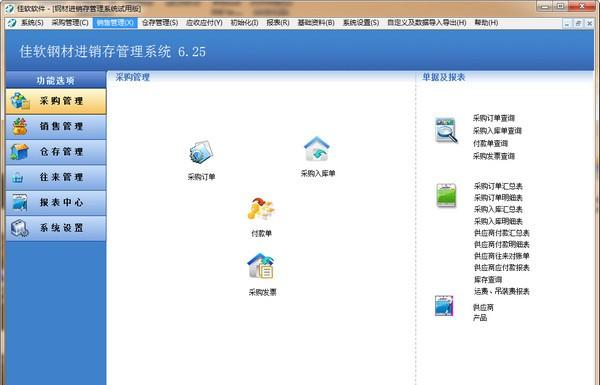Select 采购管理 in the sidebar
The width and height of the screenshot is (600, 385).
pos(56,101)
